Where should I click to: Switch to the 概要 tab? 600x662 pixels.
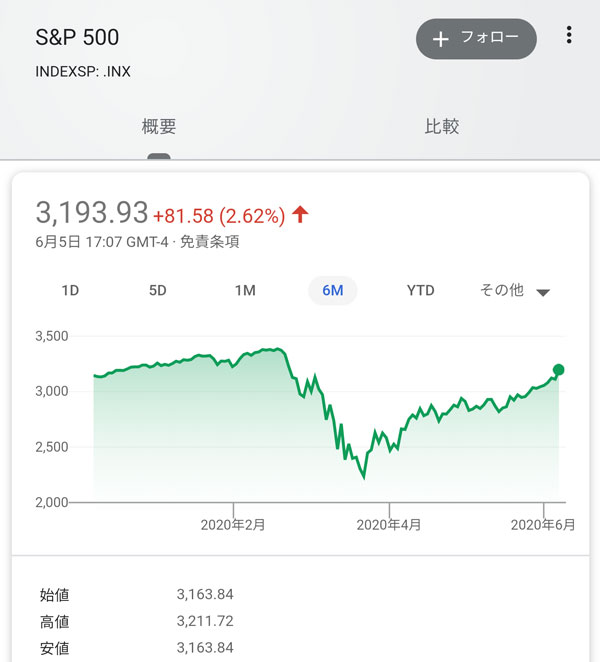pos(159,127)
